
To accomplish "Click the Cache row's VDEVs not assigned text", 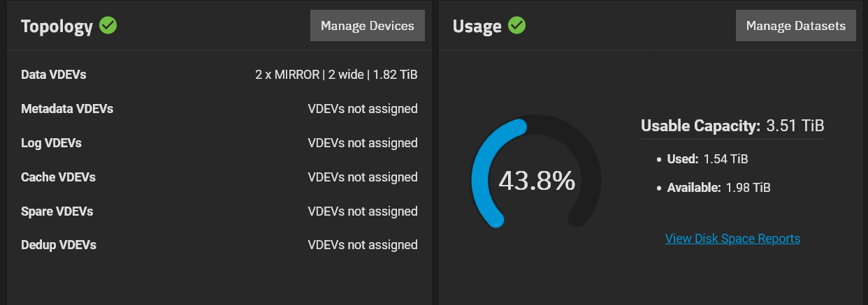I will (363, 177).
